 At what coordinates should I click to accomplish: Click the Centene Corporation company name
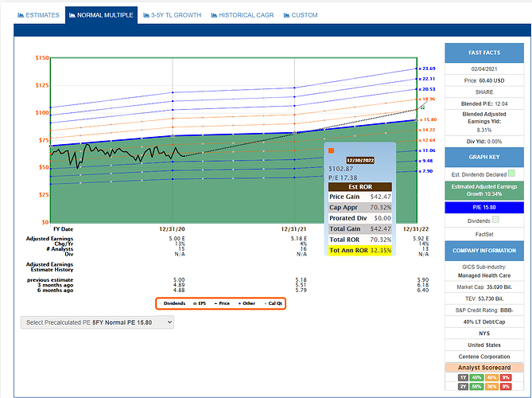[484, 357]
